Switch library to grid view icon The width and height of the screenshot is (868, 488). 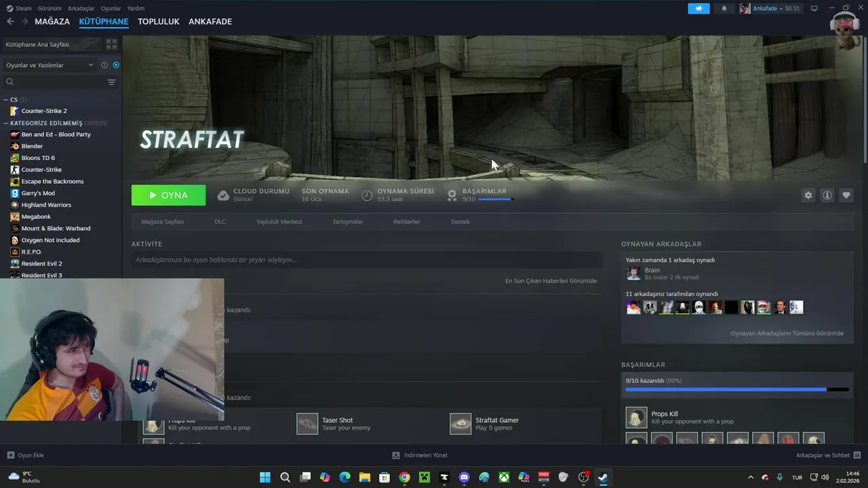[x=112, y=44]
